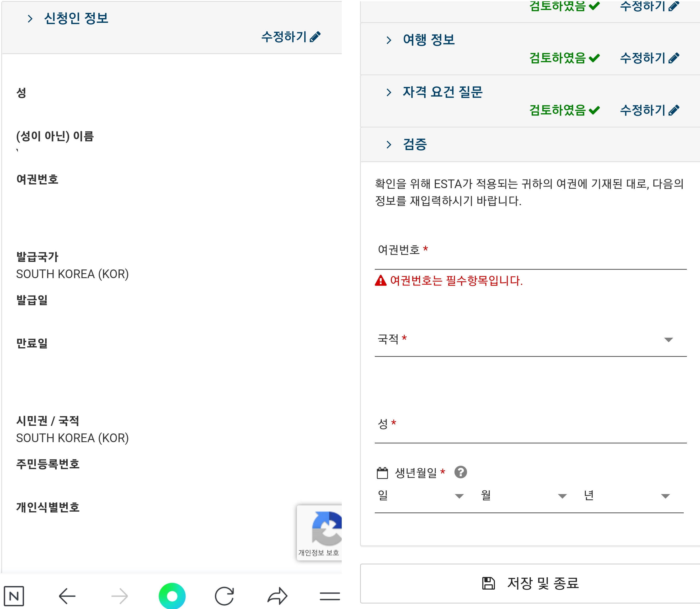This screenshot has height=609, width=700.
Task: Expand the 여행 정보 section chevron
Action: [389, 40]
